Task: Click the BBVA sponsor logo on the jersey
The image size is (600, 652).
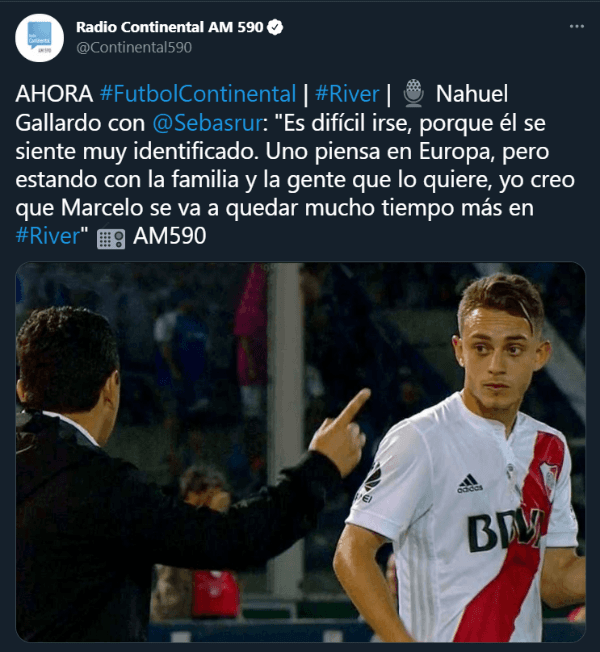Action: (x=505, y=530)
